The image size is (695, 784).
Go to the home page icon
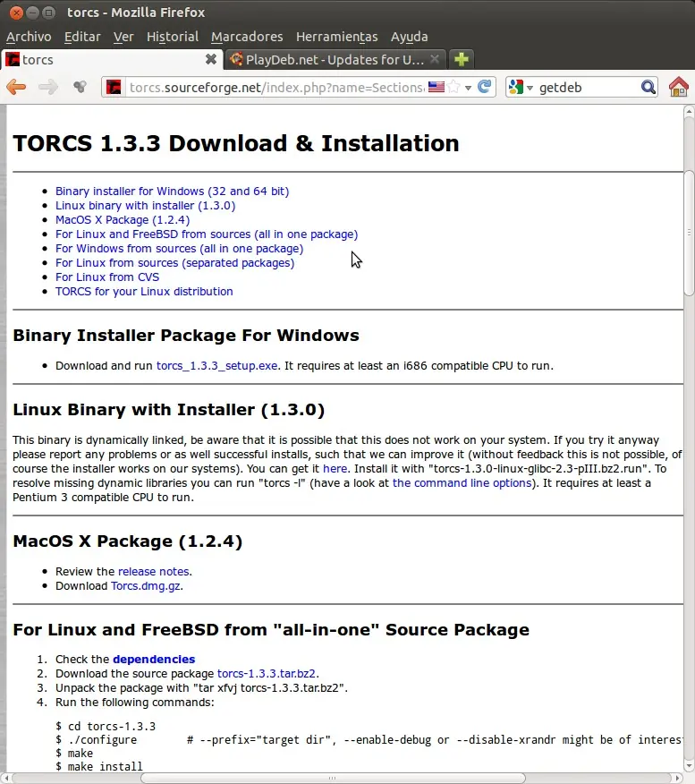(679, 87)
